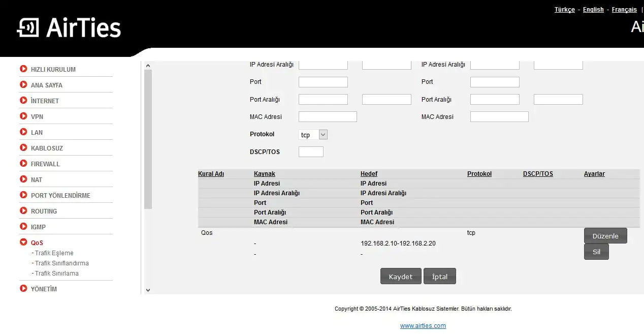Image resolution: width=644 pixels, height=334 pixels.
Task: Click the arrow icon next to NAT
Action: coord(23,179)
